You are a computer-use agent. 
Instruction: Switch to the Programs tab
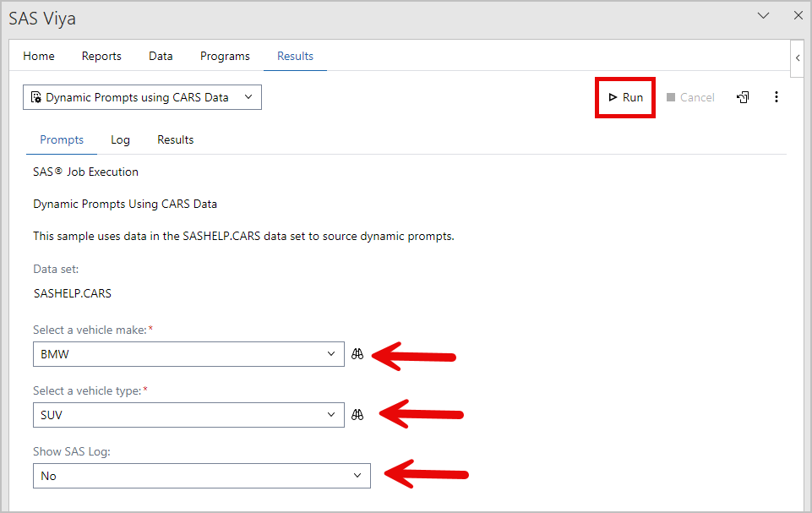coord(225,56)
